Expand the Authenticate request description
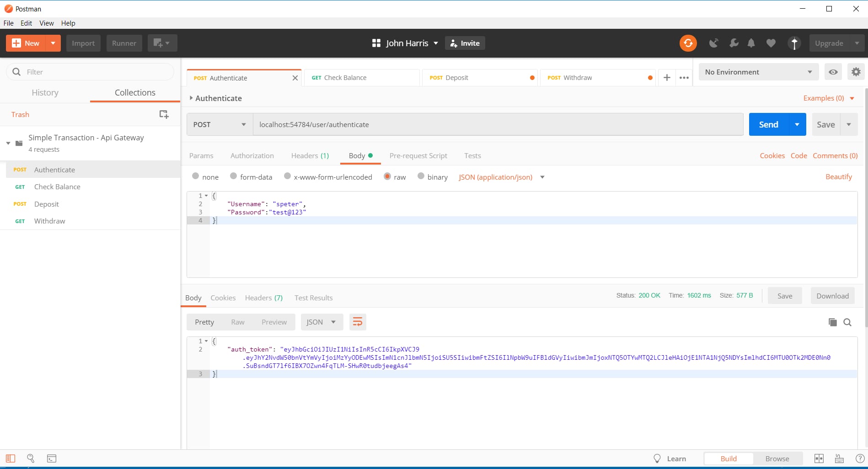This screenshot has height=469, width=868. (191, 98)
